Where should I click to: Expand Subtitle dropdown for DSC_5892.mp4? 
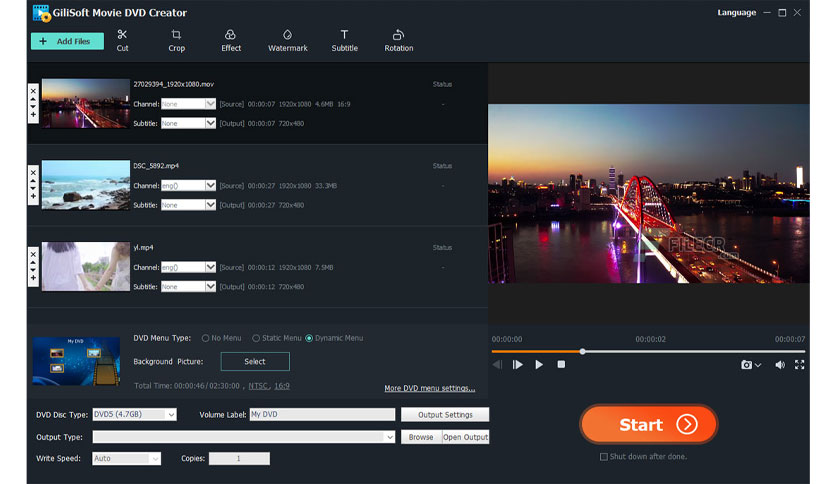click(x=210, y=205)
